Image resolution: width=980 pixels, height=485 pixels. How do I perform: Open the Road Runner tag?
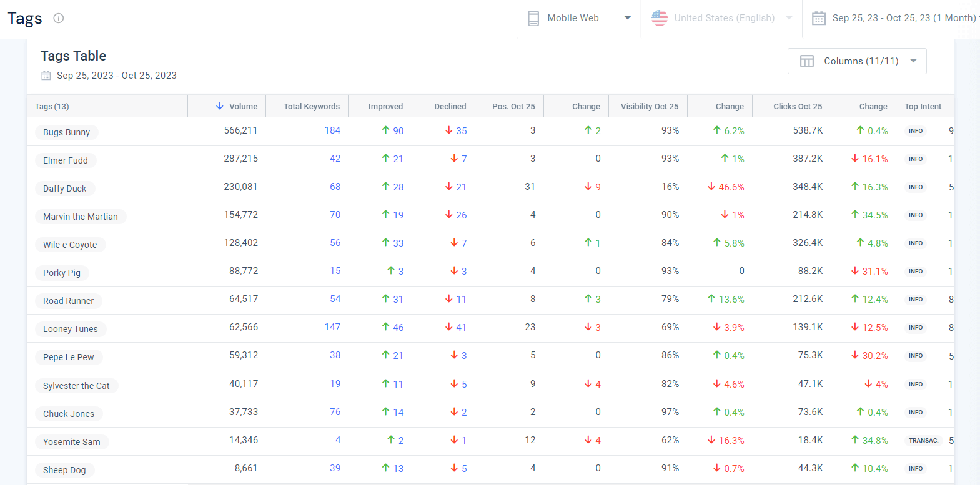[x=69, y=301]
